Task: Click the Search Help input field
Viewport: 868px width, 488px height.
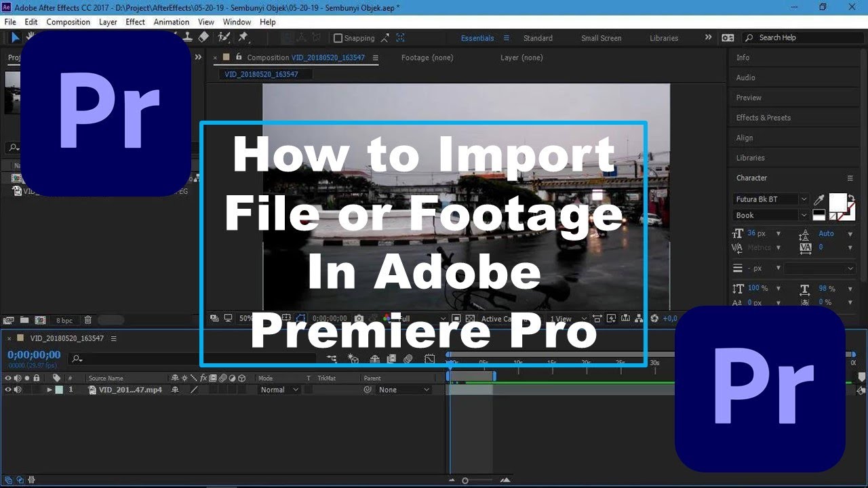Action: [x=804, y=38]
